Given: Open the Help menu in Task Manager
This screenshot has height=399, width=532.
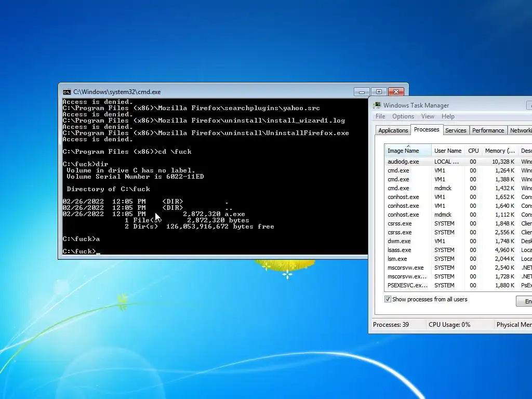Looking at the screenshot, I should (x=448, y=116).
